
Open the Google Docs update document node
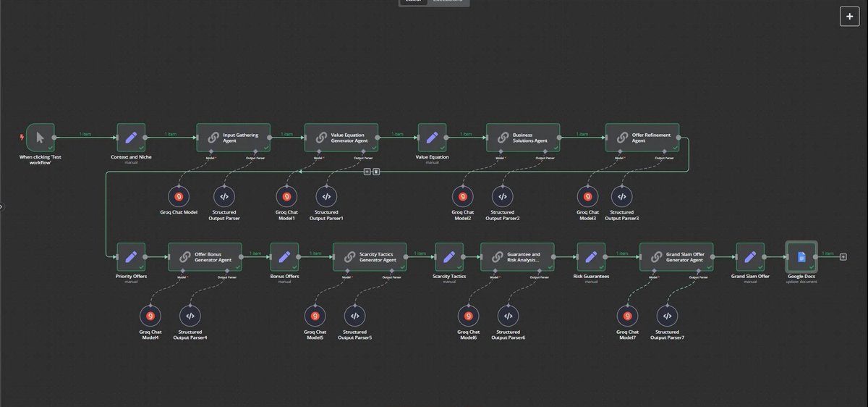point(801,256)
